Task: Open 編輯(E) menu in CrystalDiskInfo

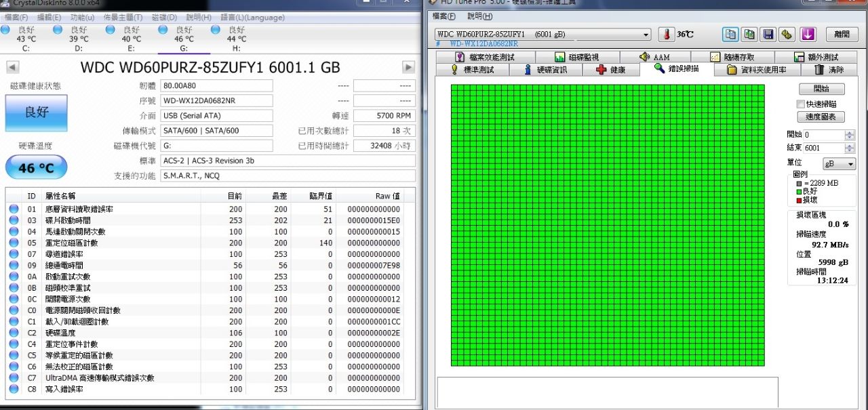Action: click(x=48, y=17)
